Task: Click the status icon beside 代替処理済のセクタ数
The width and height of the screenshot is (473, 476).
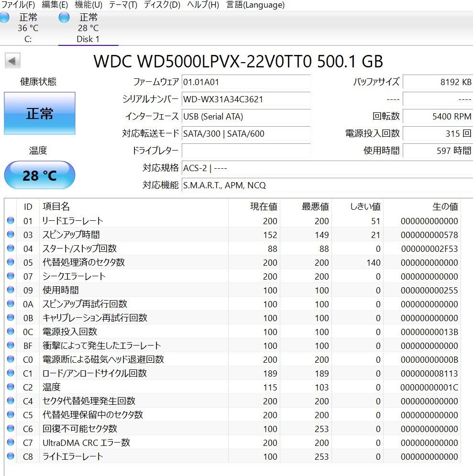Action: [x=11, y=262]
